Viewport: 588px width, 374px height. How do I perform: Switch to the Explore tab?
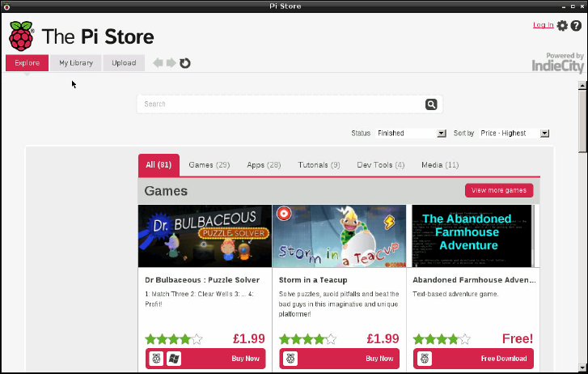point(27,62)
